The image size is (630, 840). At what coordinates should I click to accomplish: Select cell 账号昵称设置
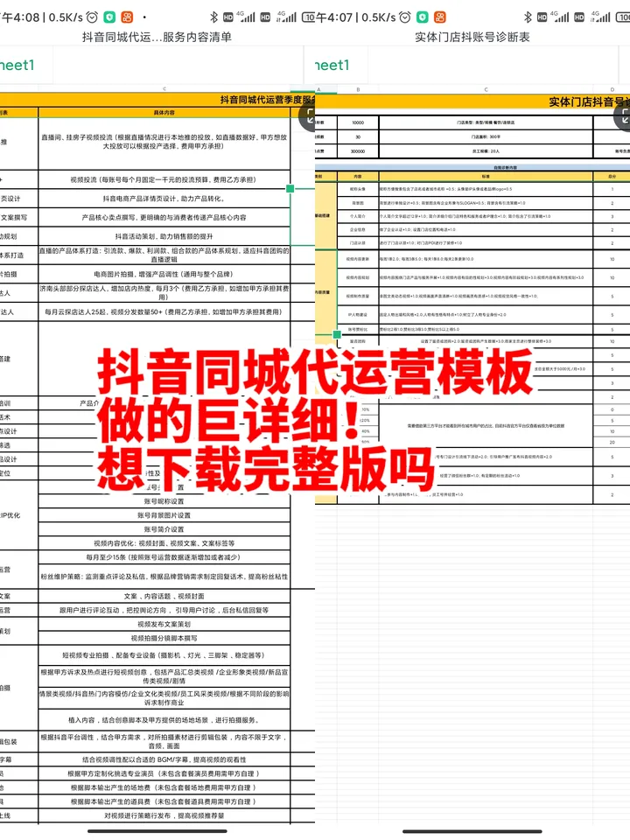(164, 500)
